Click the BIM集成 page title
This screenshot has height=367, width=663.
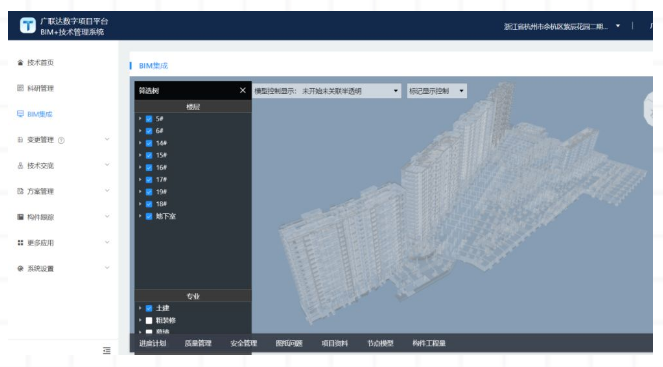(x=153, y=66)
